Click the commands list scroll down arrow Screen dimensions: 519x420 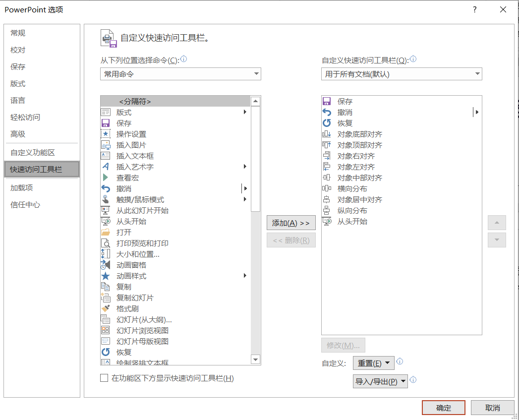click(255, 360)
